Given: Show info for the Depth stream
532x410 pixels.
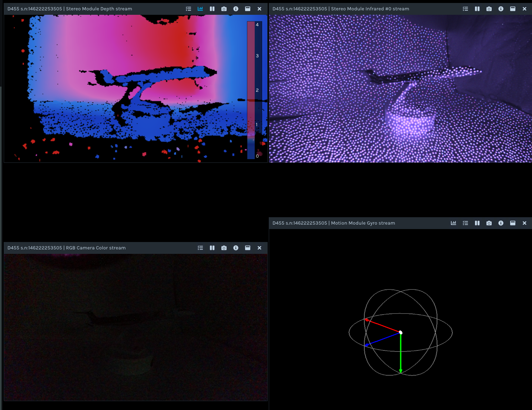Looking at the screenshot, I should 236,9.
